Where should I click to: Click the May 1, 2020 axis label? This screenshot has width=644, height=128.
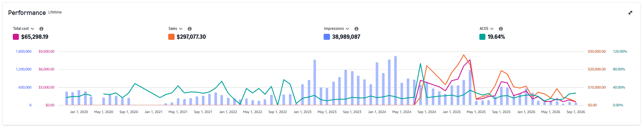(103, 112)
